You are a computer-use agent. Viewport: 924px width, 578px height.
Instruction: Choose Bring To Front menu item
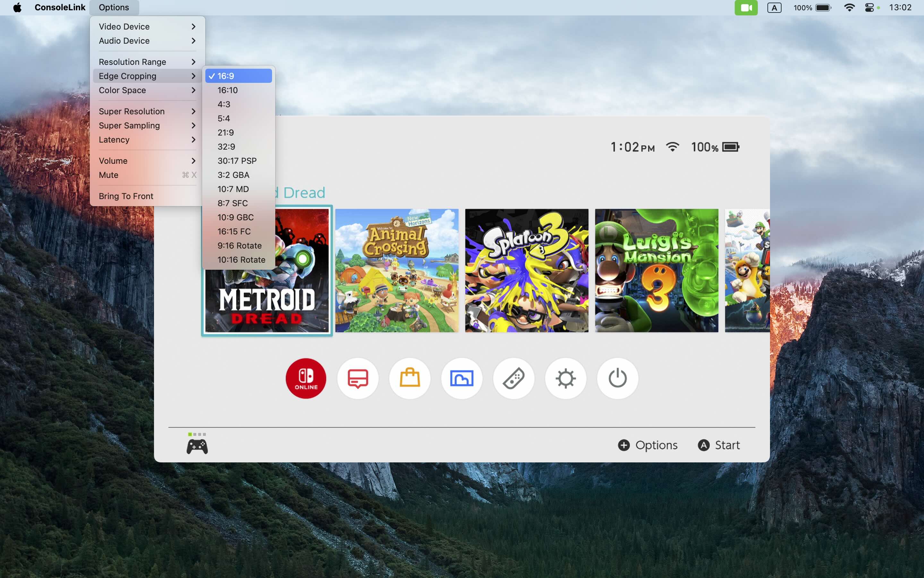147,196
